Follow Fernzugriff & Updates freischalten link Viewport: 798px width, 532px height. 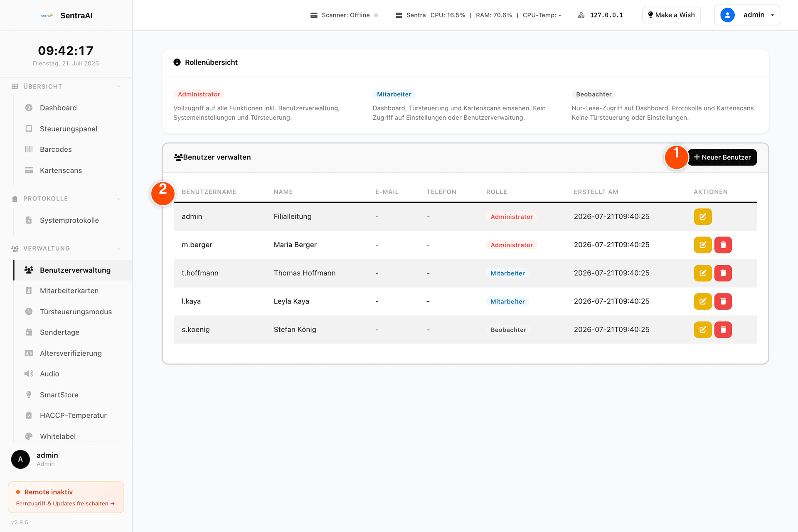65,503
